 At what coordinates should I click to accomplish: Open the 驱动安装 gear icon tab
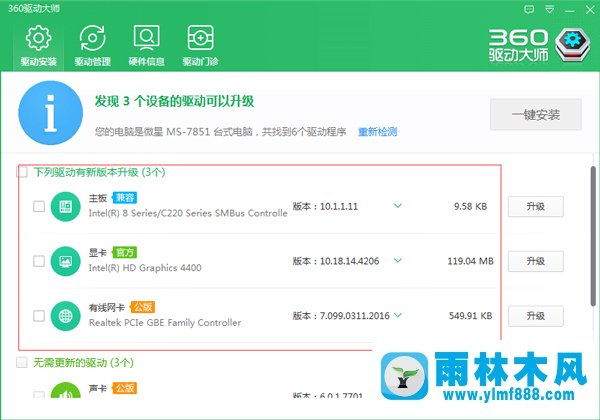click(x=38, y=45)
